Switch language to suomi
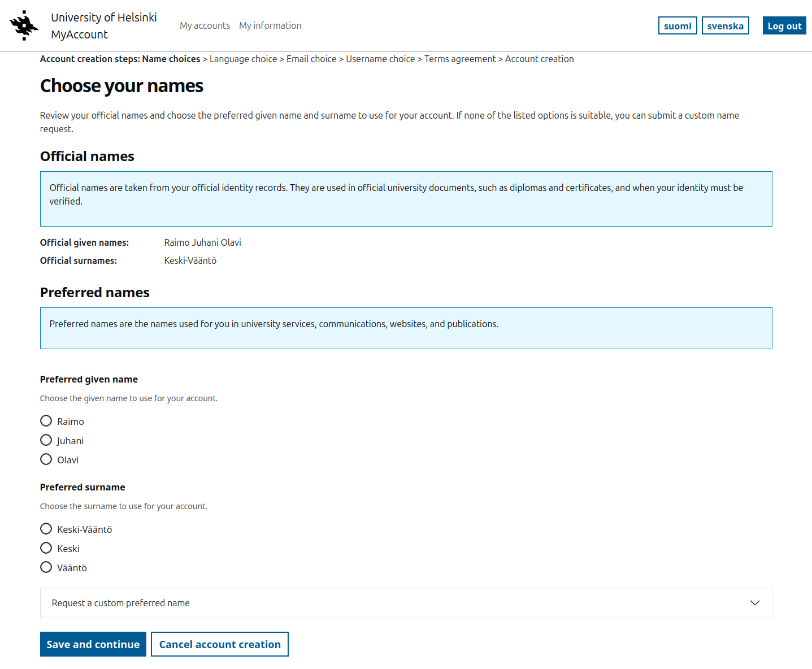 pos(678,26)
